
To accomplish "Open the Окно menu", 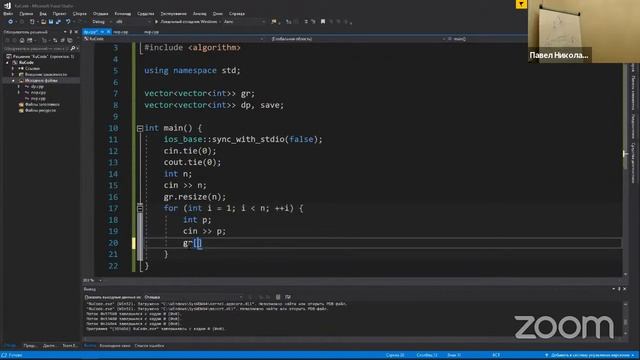I will pyautogui.click(x=218, y=13).
